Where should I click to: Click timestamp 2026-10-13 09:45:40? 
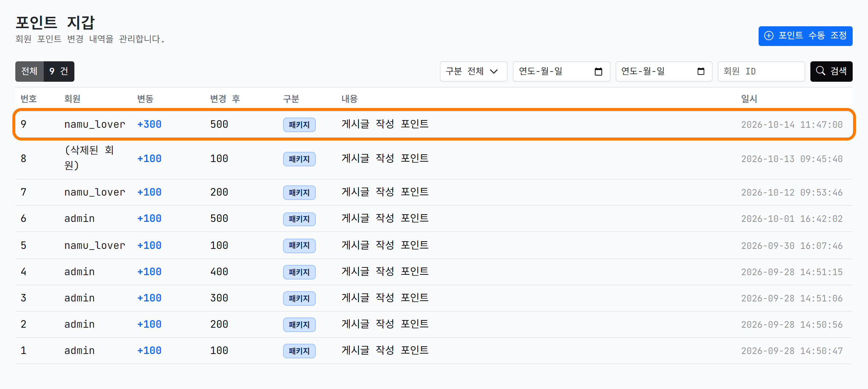[792, 159]
